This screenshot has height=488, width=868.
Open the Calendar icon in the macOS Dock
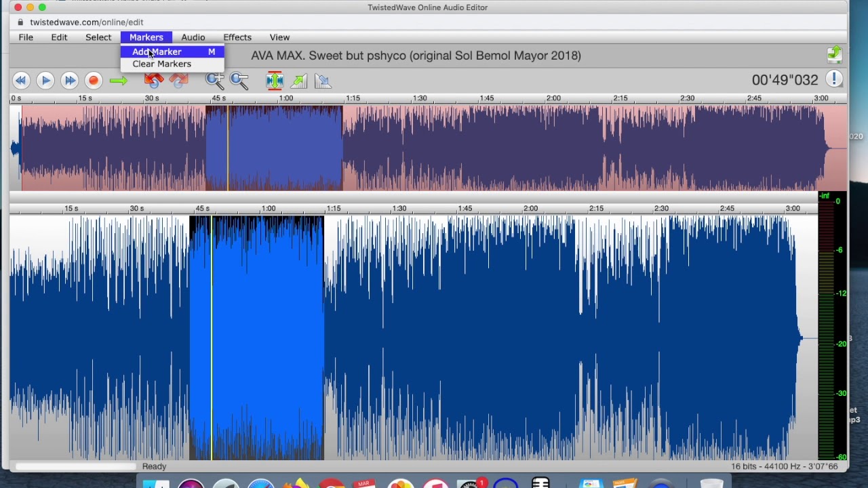pos(365,483)
